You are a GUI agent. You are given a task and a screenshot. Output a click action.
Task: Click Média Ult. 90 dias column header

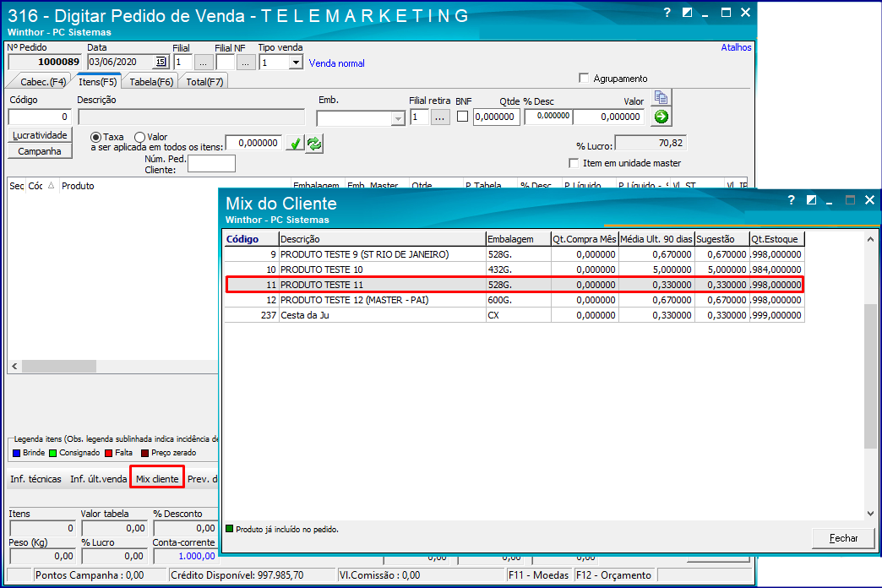tap(656, 238)
